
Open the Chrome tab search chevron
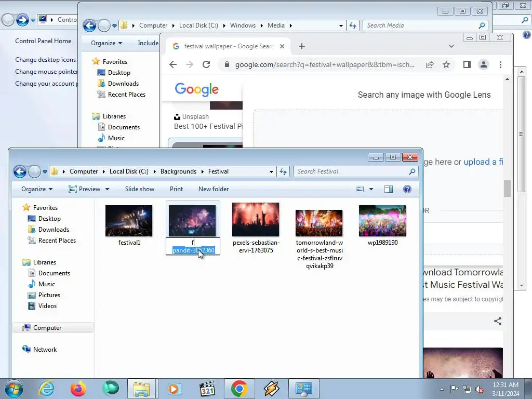click(451, 46)
